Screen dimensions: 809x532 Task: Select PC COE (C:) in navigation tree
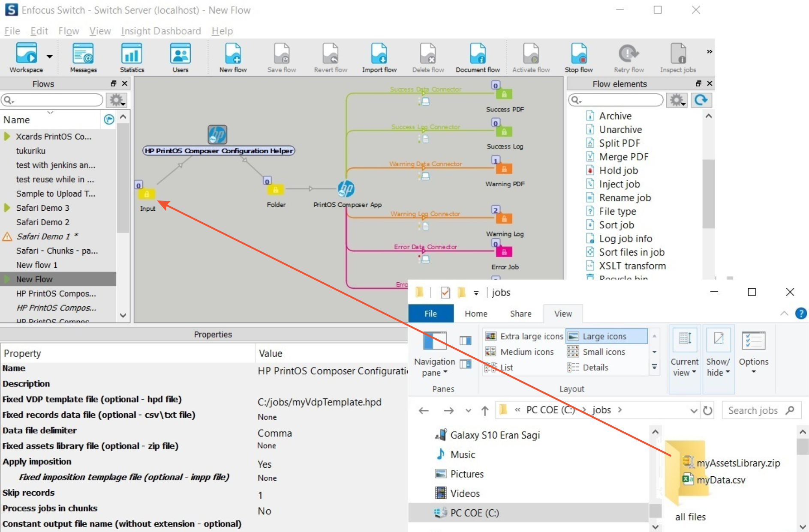(x=474, y=513)
